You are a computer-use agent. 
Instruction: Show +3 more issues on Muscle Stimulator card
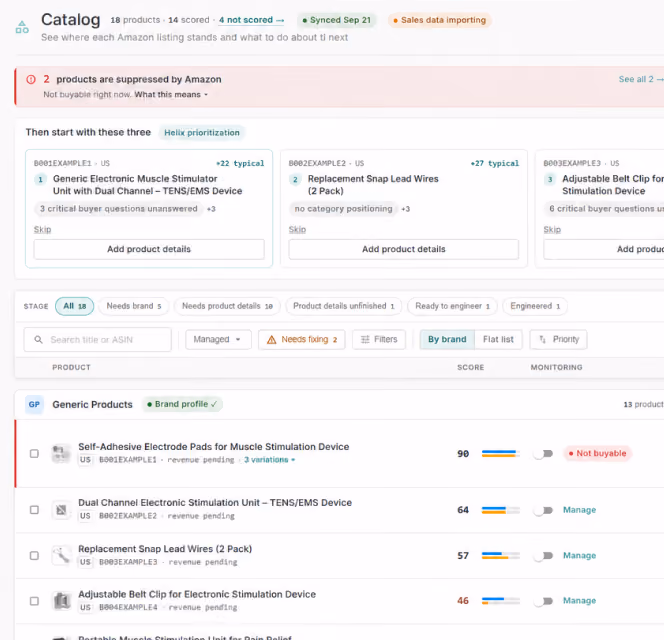pyautogui.click(x=211, y=209)
